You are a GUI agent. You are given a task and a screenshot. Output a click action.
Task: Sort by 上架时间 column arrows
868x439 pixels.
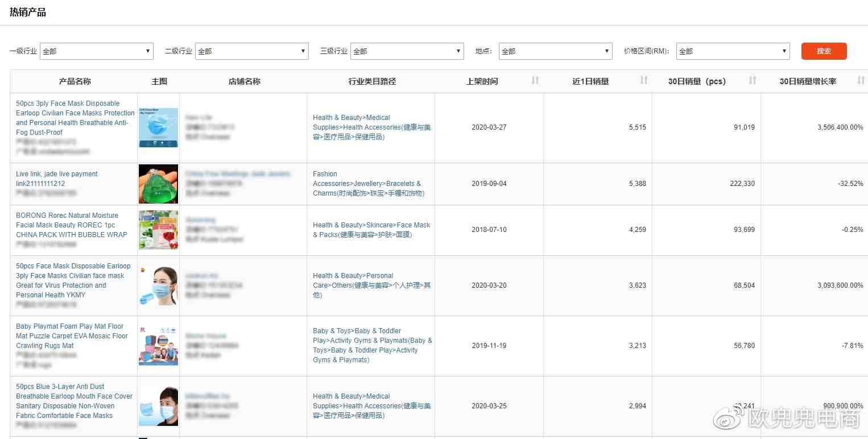tap(535, 81)
